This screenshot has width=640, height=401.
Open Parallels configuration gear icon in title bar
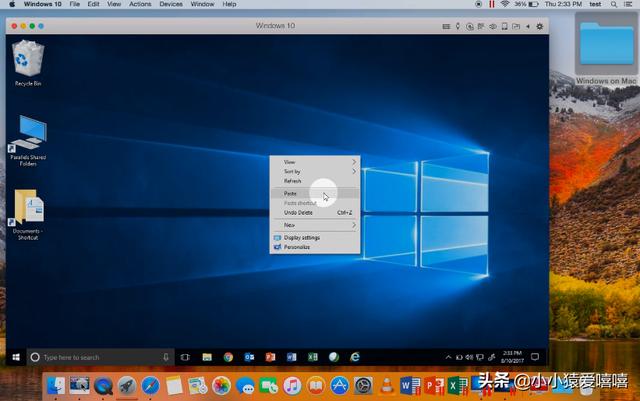coord(540,26)
